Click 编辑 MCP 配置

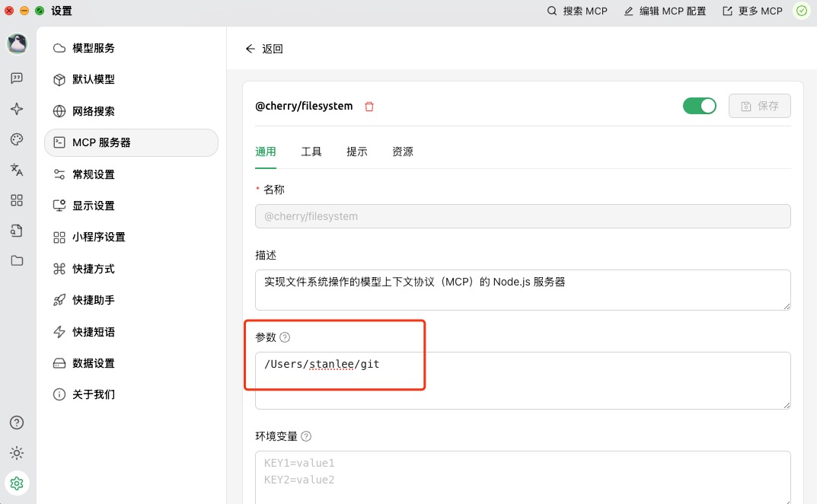point(665,11)
